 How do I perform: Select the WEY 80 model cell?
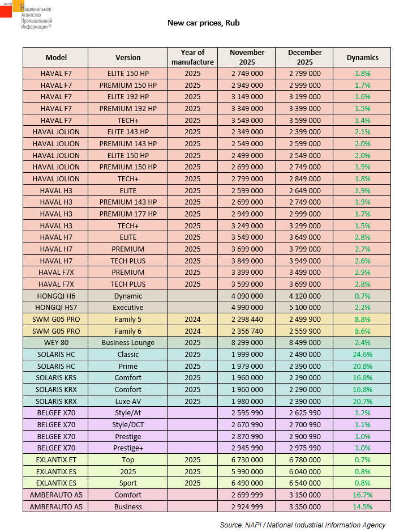click(x=56, y=343)
